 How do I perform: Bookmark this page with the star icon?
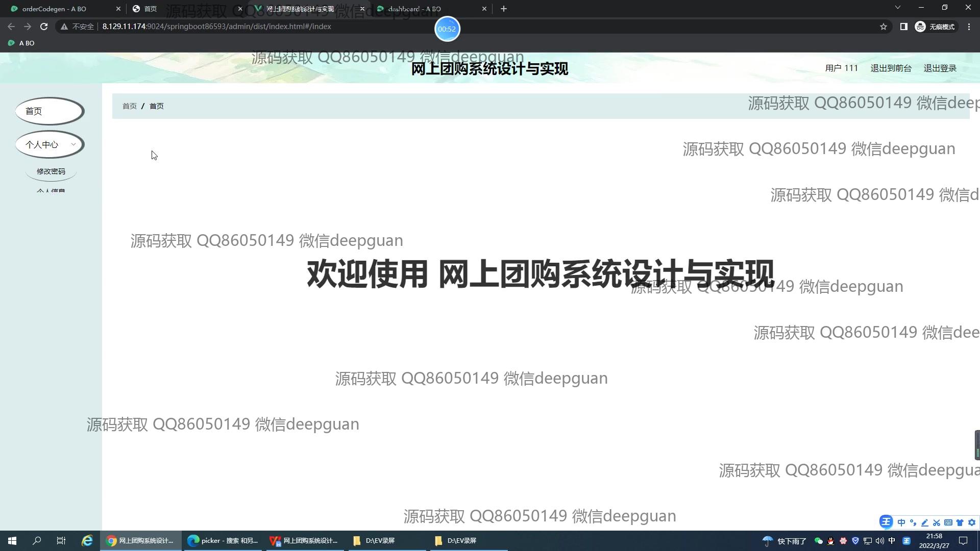click(884, 27)
